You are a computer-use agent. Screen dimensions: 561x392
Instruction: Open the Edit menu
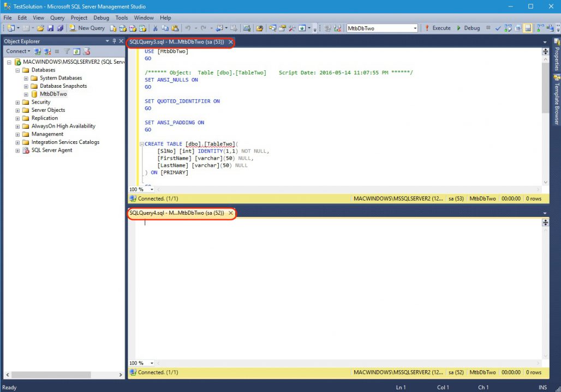point(22,17)
